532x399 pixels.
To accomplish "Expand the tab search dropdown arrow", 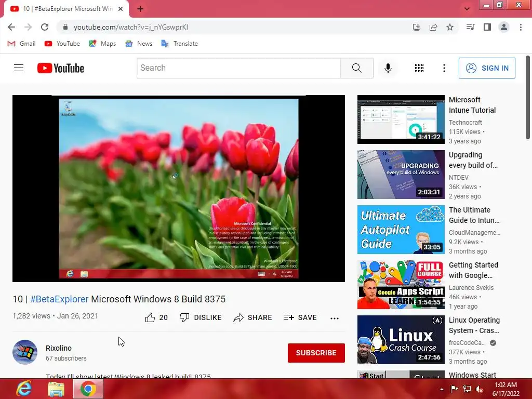I will [x=467, y=9].
